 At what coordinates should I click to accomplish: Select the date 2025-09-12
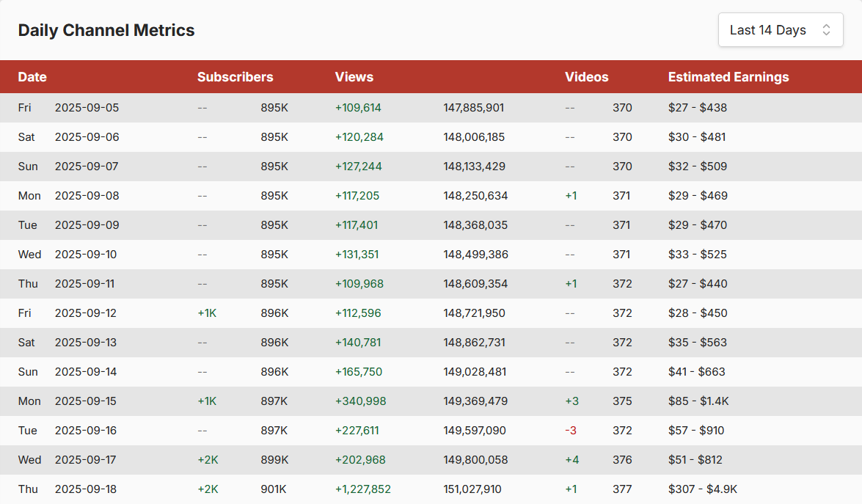pos(86,313)
